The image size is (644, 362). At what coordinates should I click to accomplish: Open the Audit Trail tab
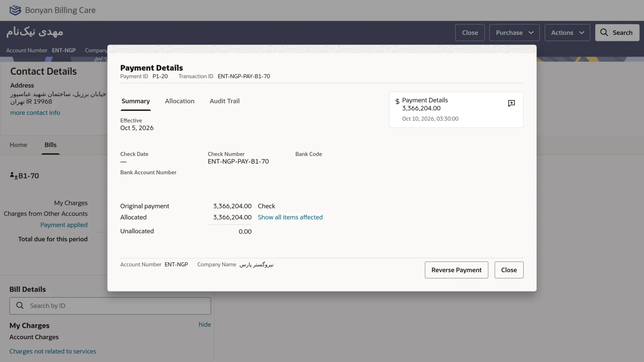click(x=225, y=101)
